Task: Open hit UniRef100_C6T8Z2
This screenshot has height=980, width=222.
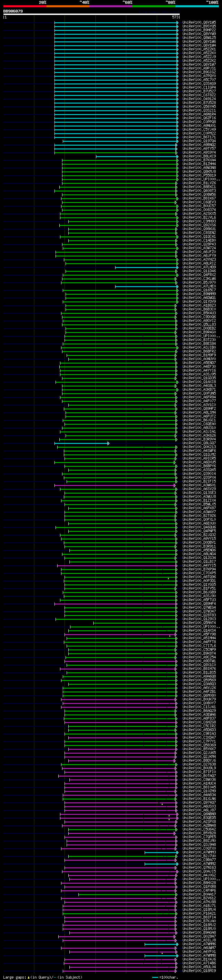Action: pyautogui.click(x=199, y=95)
